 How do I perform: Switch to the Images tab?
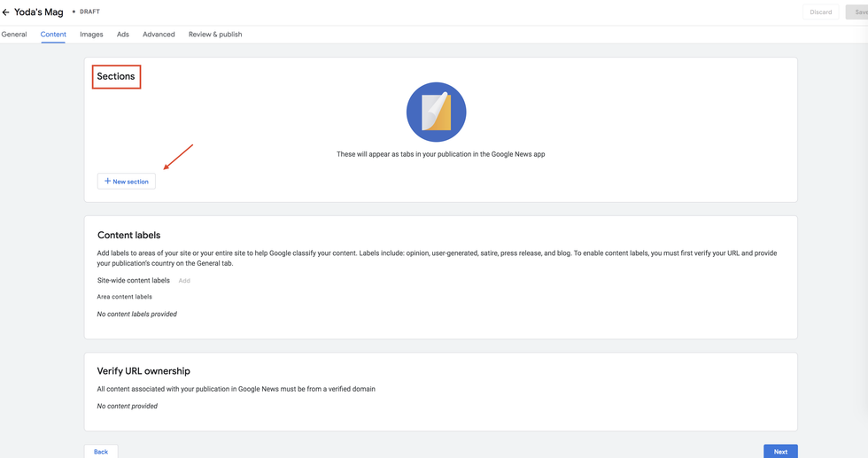[x=91, y=35]
